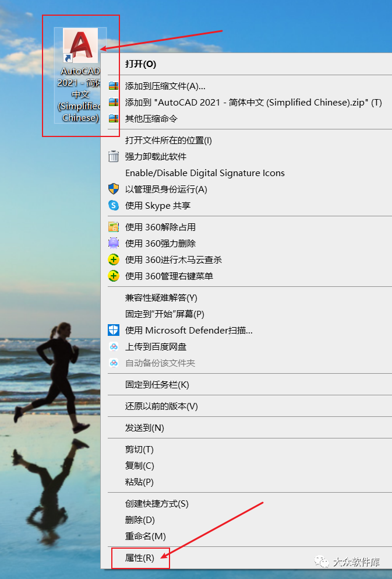Choose 使用 360进行木马云查杀
This screenshot has width=392, height=579.
click(174, 259)
